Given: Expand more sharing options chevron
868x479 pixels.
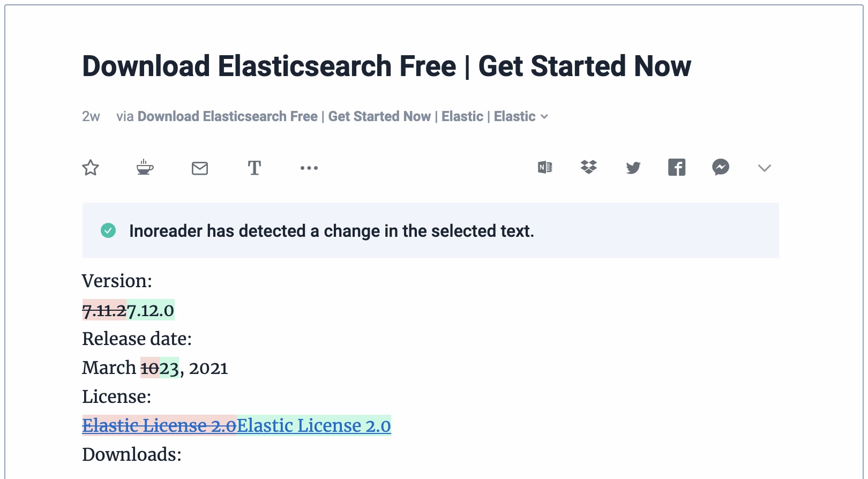Looking at the screenshot, I should [765, 168].
